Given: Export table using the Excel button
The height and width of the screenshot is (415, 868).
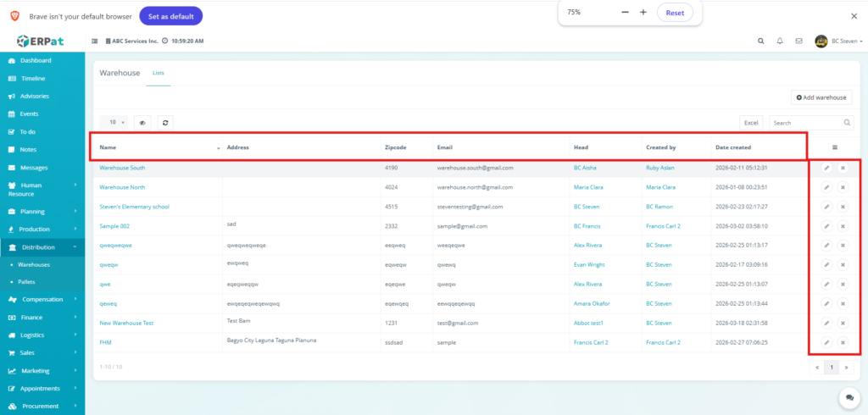Looking at the screenshot, I should click(x=750, y=123).
